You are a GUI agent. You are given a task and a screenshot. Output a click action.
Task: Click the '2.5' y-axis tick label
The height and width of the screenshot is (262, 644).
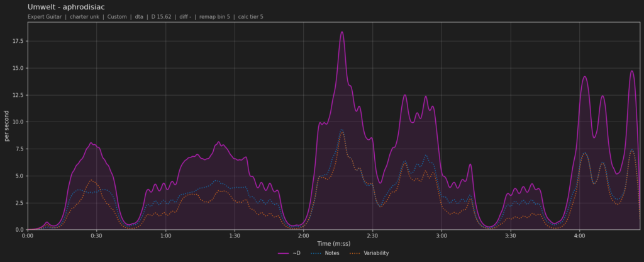point(21,203)
